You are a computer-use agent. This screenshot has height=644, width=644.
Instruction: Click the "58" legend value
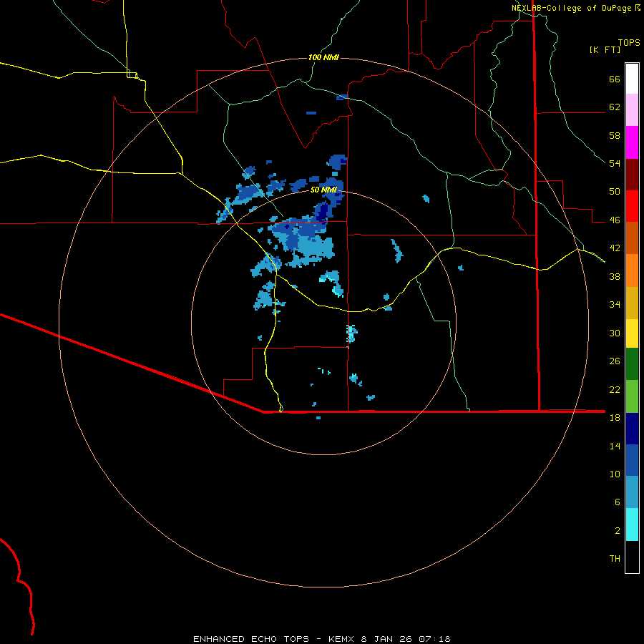click(x=615, y=135)
